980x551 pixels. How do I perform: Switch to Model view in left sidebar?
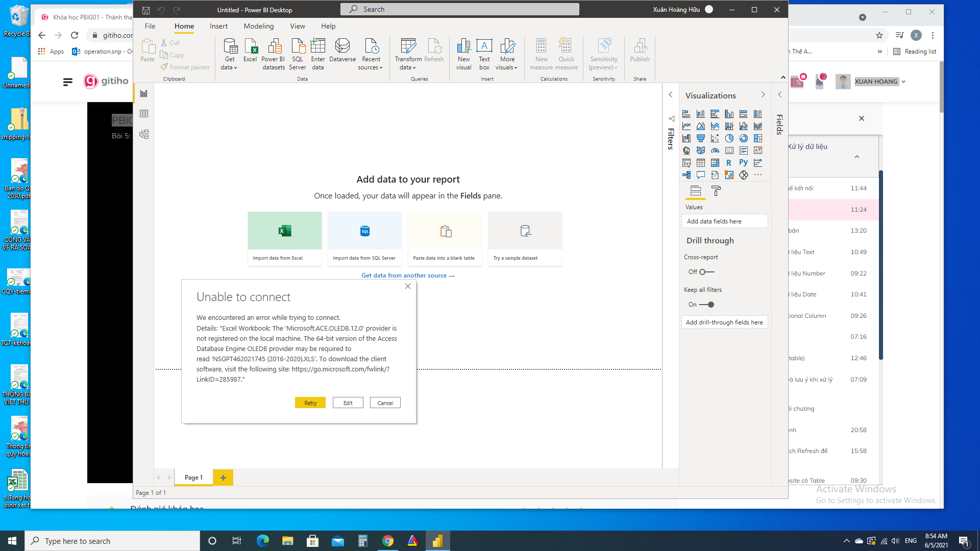(144, 134)
